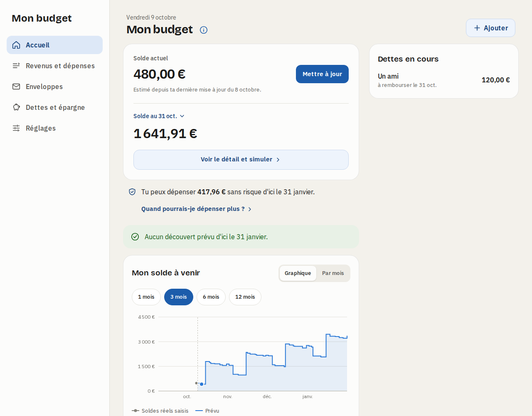This screenshot has width=532, height=416.
Task: Click the 120,00 € debt amount
Action: 495,80
